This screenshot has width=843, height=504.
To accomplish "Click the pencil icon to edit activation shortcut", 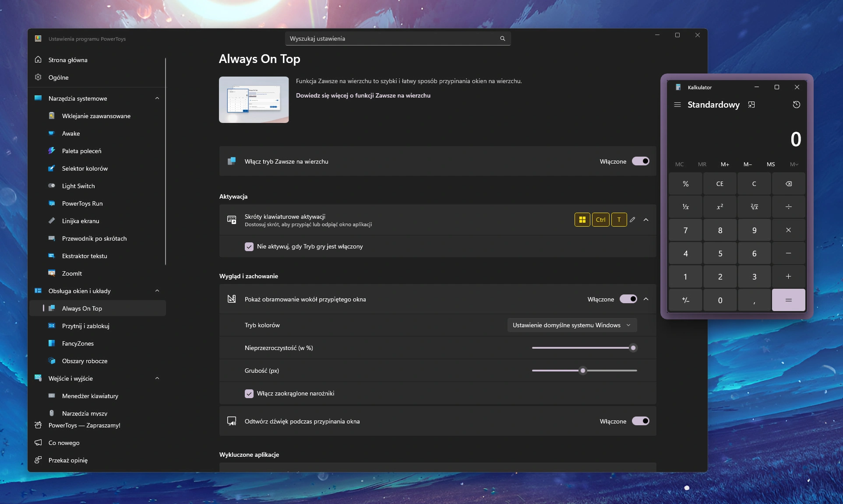I will tap(632, 220).
